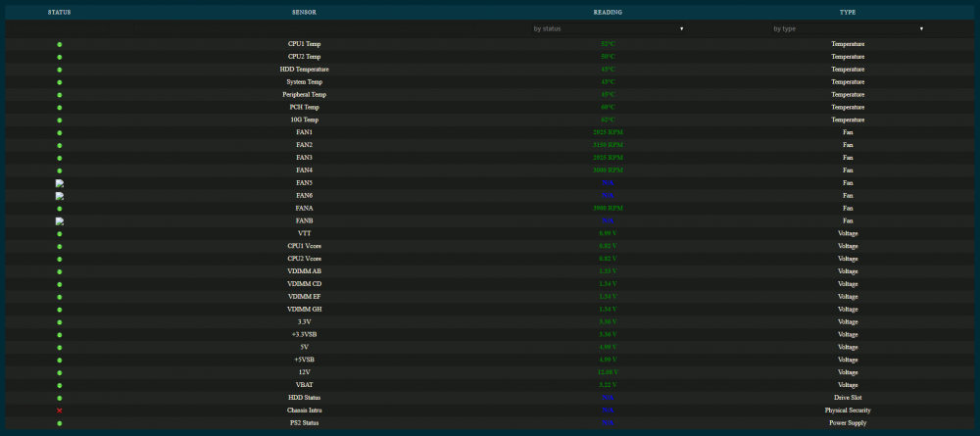The height and width of the screenshot is (436, 980).
Task: Click the status dot for PCH Temp
Action: pos(60,108)
